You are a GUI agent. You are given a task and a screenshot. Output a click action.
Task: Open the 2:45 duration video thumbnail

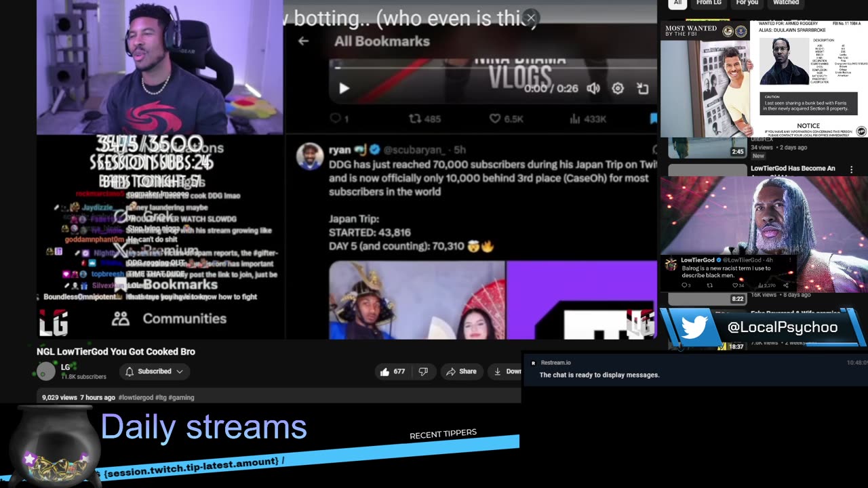click(707, 148)
